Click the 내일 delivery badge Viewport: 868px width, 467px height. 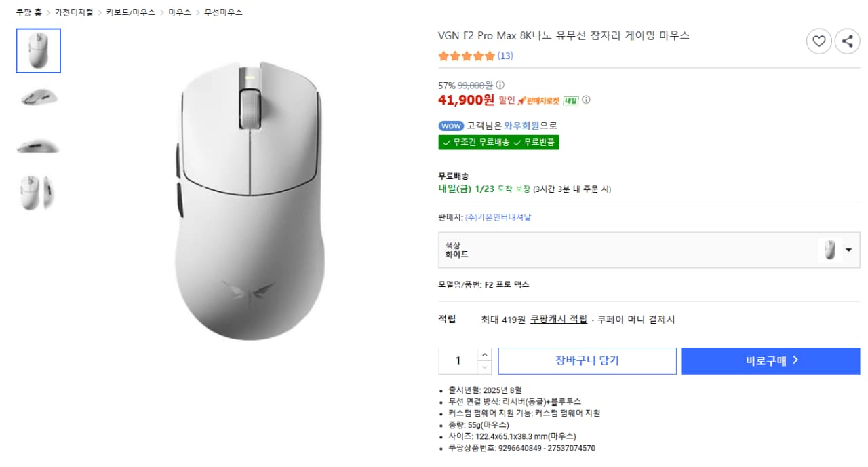tap(572, 100)
